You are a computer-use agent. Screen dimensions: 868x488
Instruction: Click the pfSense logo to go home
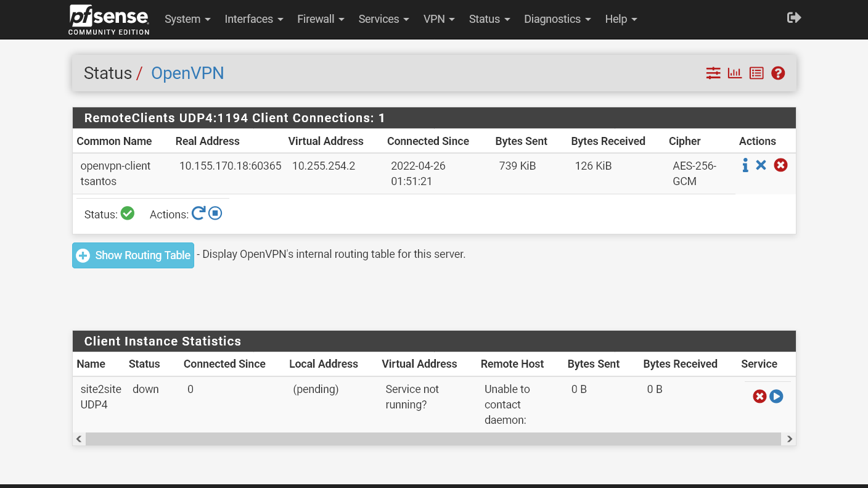[x=108, y=19]
